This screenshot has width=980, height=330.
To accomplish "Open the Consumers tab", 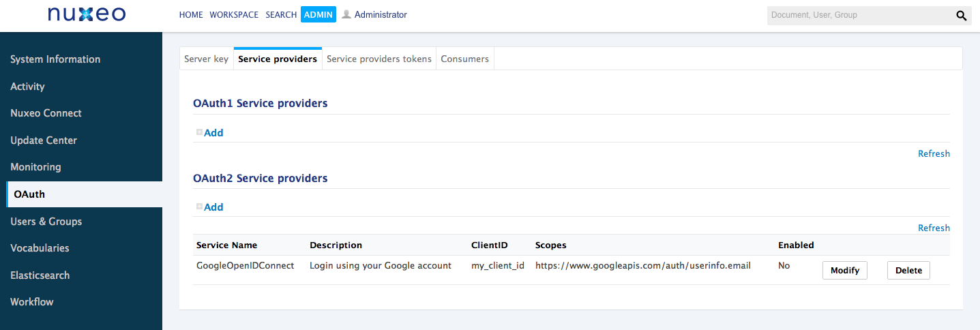I will (464, 59).
